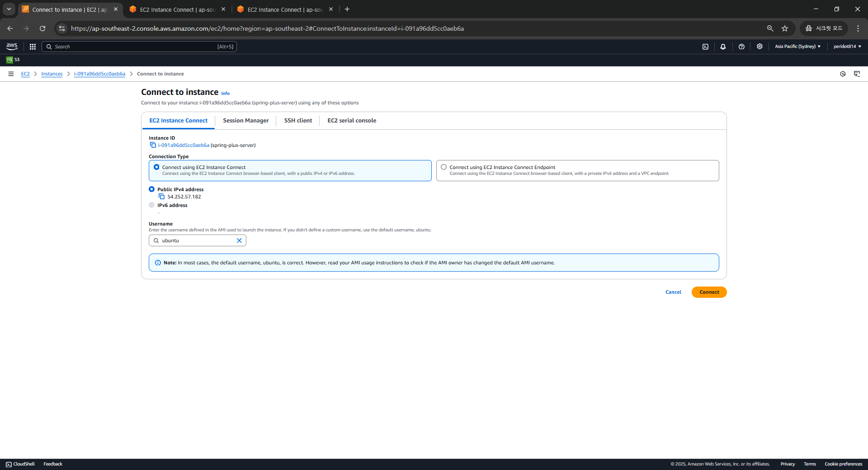Click the browser reload button
The height and width of the screenshot is (470, 868).
pyautogui.click(x=42, y=28)
